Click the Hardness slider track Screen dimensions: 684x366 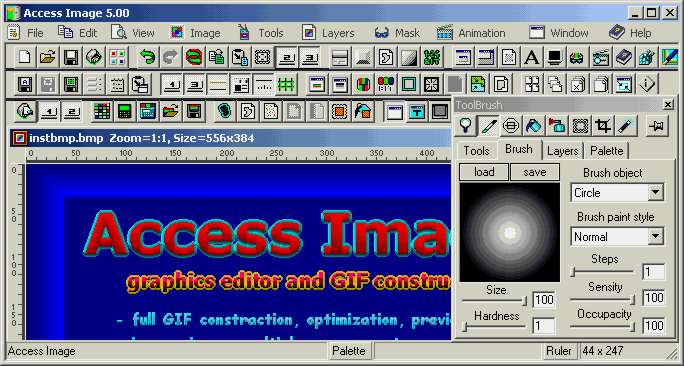click(494, 326)
